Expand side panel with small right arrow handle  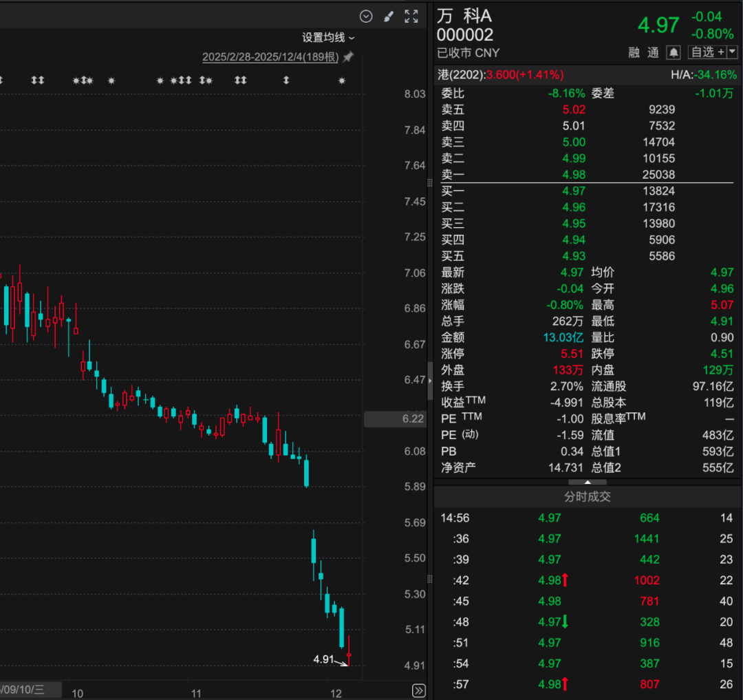click(430, 381)
